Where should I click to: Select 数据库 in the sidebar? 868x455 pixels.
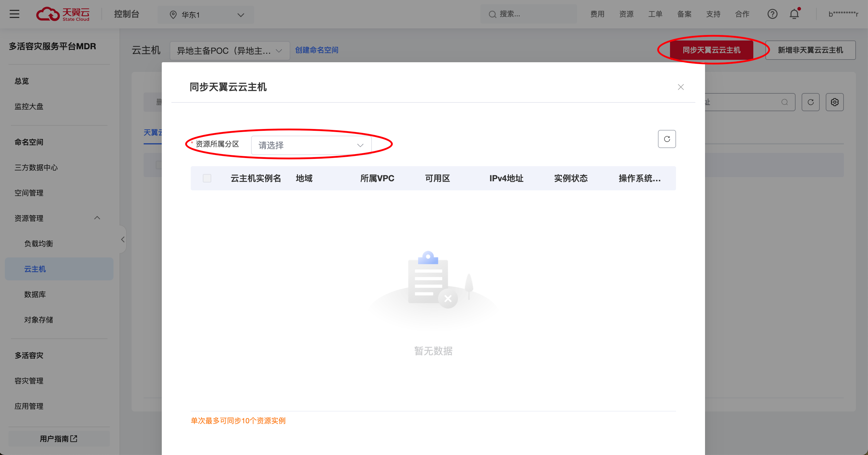(x=35, y=295)
